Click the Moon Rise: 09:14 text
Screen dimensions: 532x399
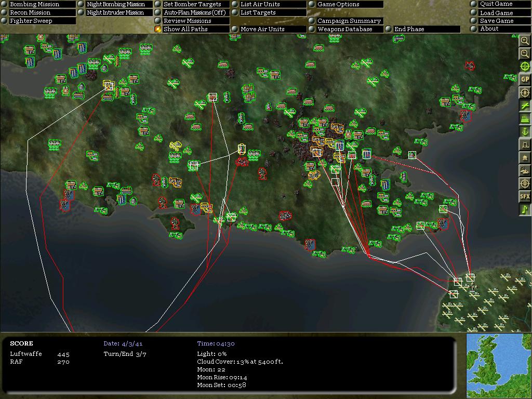(222, 377)
